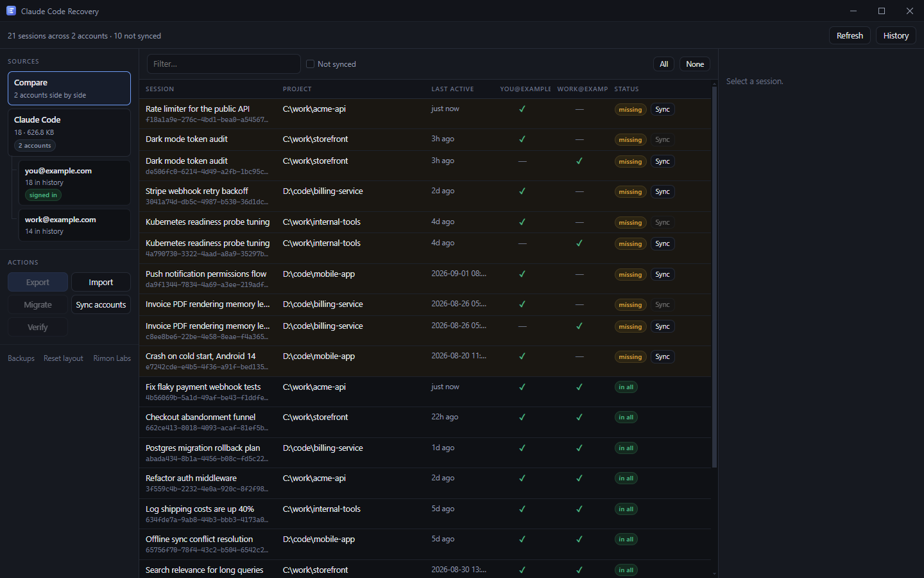
Task: Click work@example checkmark for Checkout abandonment funnel row
Action: point(579,417)
